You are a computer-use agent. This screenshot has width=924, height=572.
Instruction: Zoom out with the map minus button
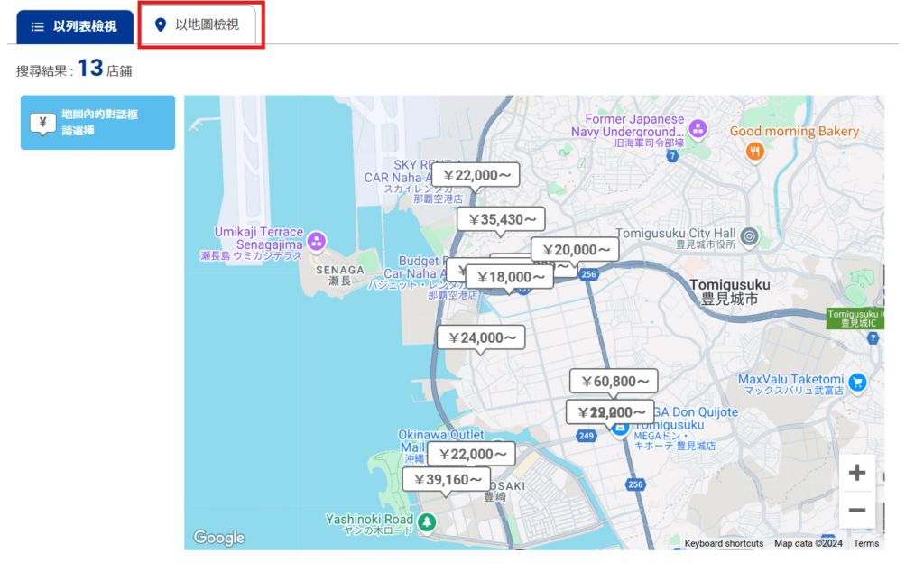coord(857,510)
